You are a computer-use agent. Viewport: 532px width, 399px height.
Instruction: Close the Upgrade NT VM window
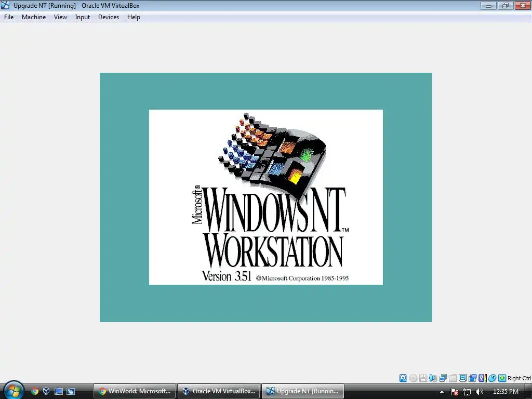tap(523, 5)
